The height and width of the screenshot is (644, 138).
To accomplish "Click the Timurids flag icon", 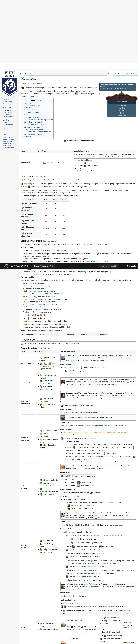I will (72, 627).
